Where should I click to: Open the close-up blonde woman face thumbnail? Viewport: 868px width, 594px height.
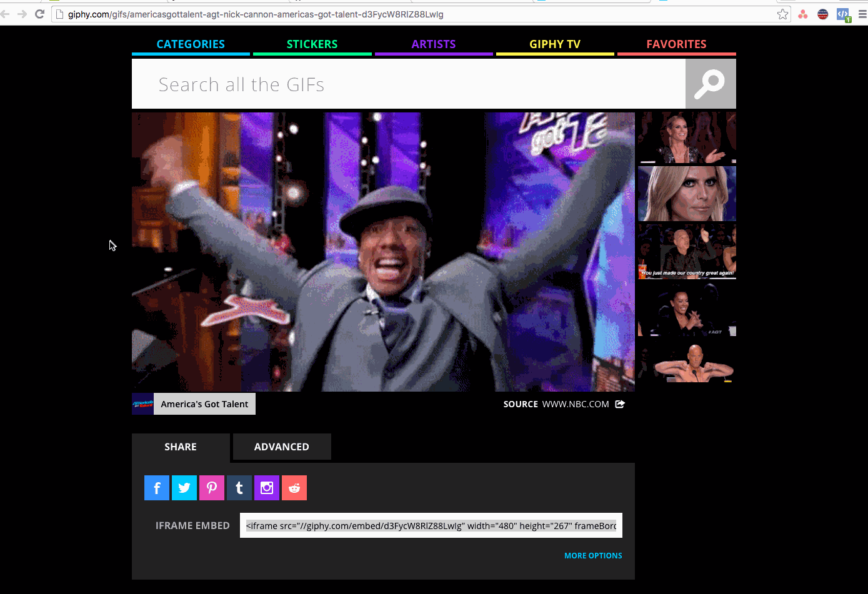[687, 194]
